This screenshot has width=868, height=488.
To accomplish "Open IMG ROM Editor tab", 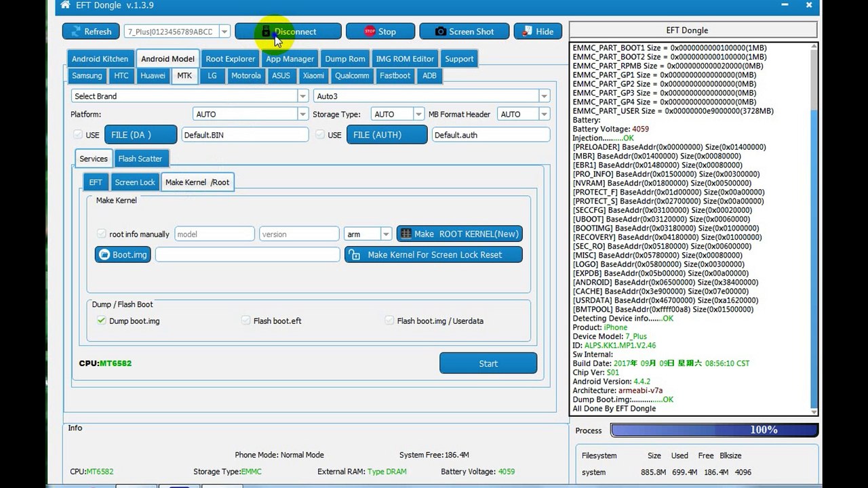I will pyautogui.click(x=405, y=59).
